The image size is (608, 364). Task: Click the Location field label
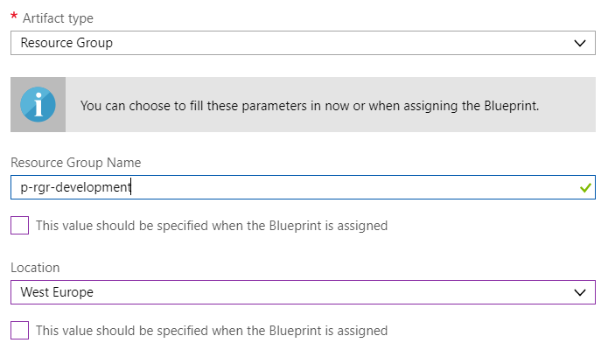click(x=35, y=268)
